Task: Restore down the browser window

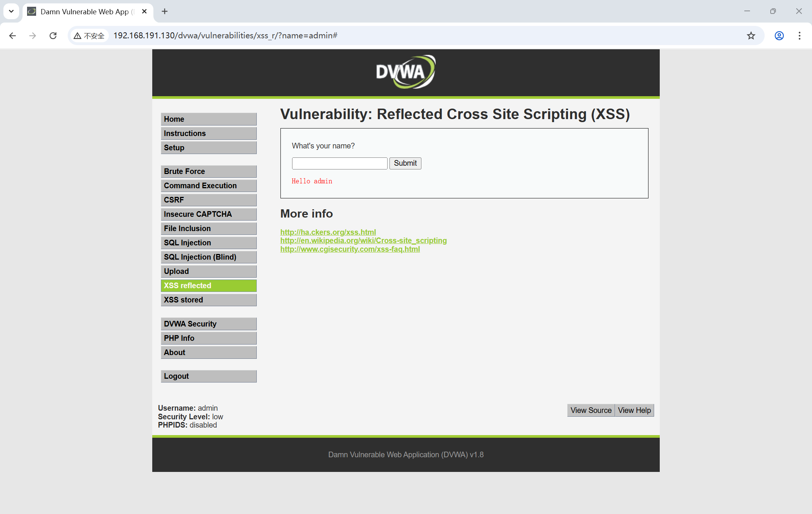Action: pos(773,11)
